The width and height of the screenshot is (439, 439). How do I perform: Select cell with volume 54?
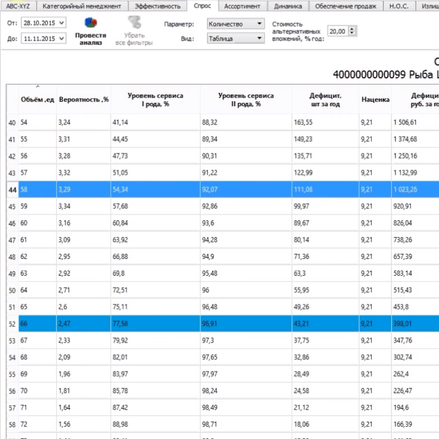(x=37, y=122)
